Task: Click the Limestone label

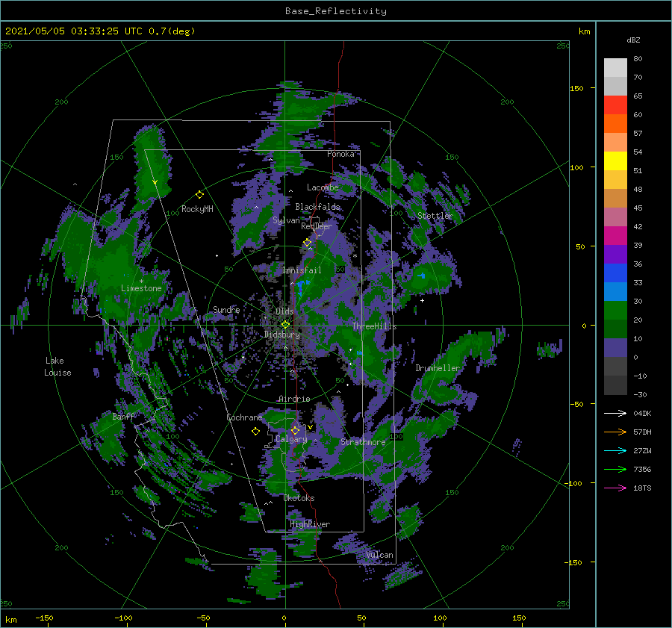Action: (x=141, y=288)
